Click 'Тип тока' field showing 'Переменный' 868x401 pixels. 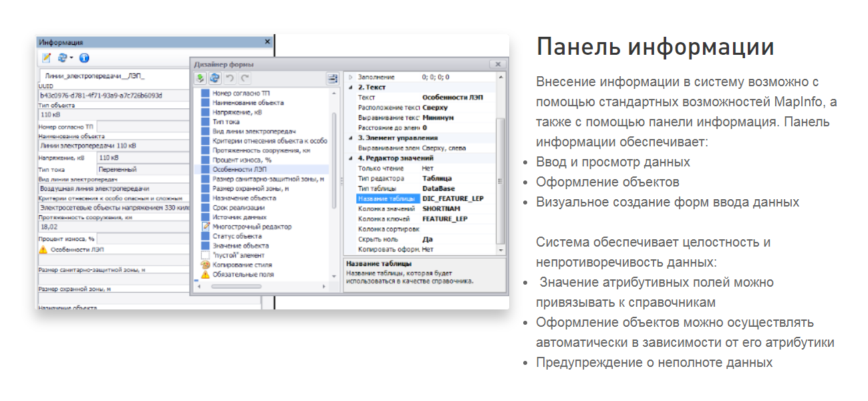pyautogui.click(x=143, y=169)
